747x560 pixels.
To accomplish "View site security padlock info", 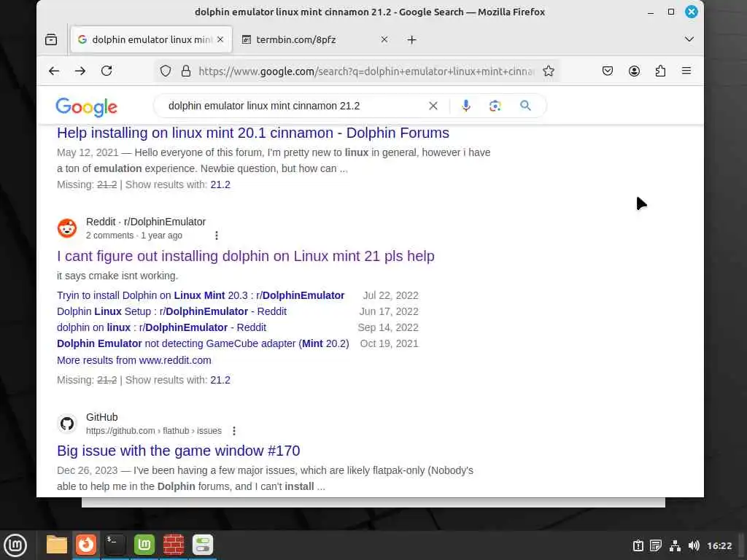I will pyautogui.click(x=186, y=71).
